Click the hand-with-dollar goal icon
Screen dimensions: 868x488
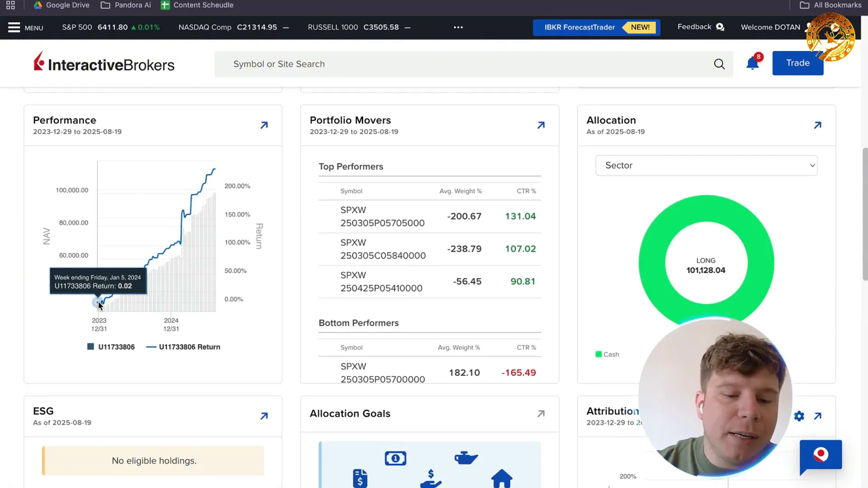431,479
